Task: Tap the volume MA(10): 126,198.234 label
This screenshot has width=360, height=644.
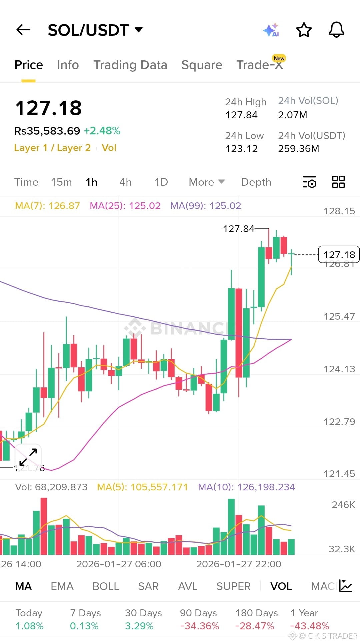Action: [x=246, y=487]
